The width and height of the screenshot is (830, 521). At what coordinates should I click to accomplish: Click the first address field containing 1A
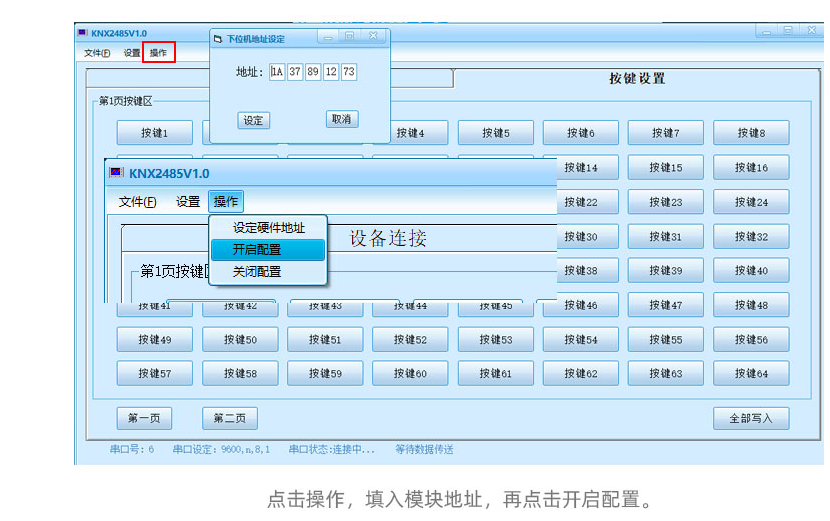coord(277,72)
